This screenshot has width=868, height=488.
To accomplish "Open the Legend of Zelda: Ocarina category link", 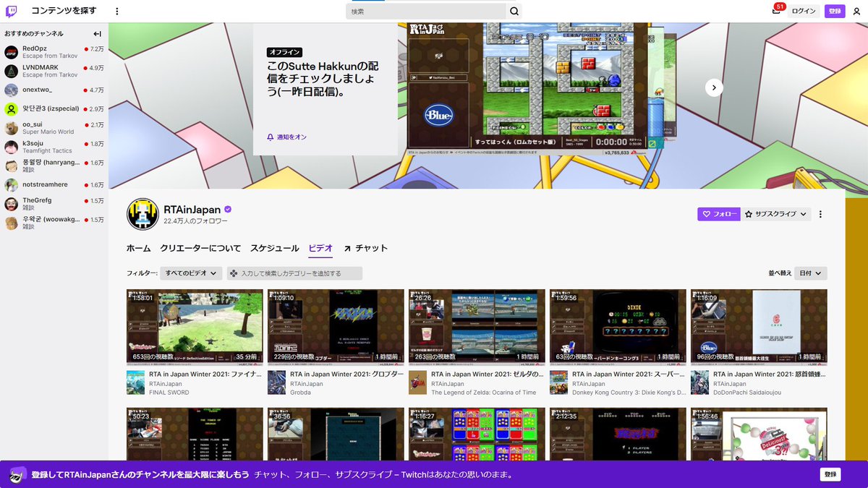I will point(484,393).
